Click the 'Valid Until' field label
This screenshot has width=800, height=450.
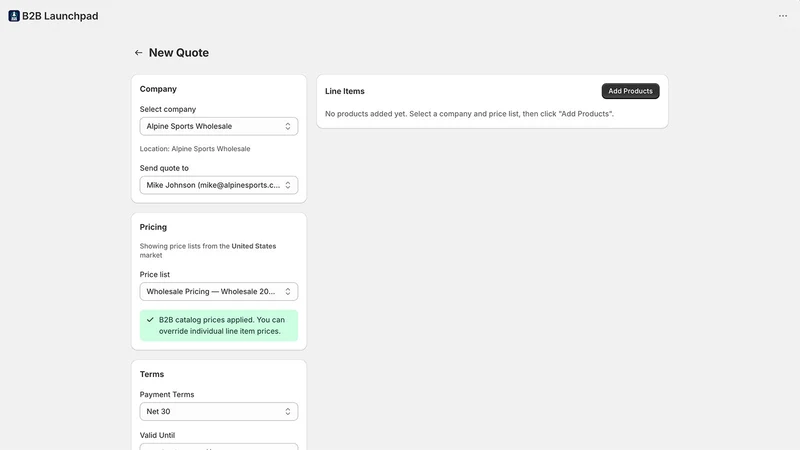[157, 435]
